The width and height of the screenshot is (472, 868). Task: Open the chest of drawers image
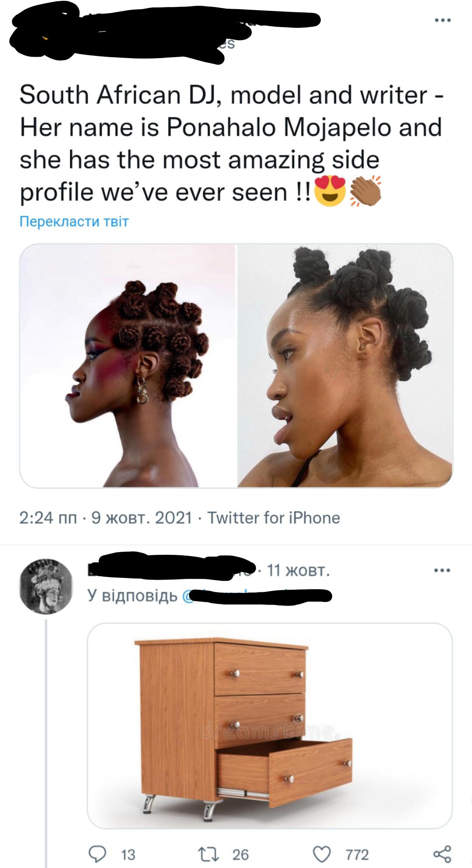270,726
